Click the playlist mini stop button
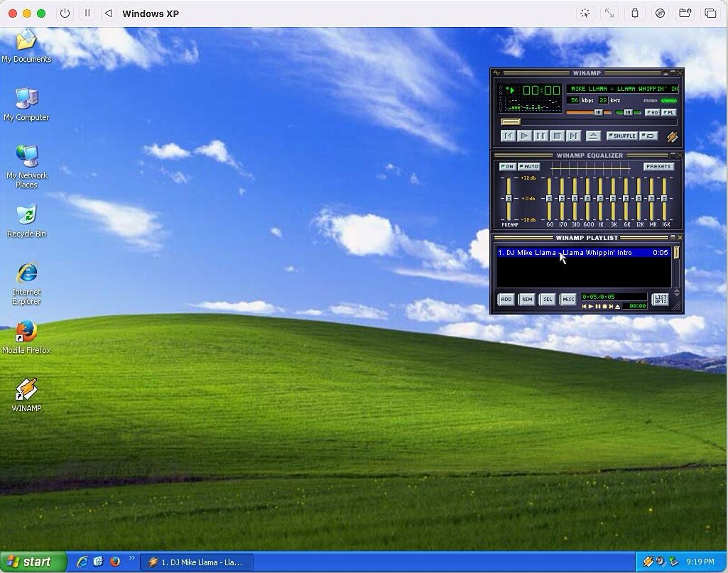The image size is (728, 573). [x=604, y=306]
